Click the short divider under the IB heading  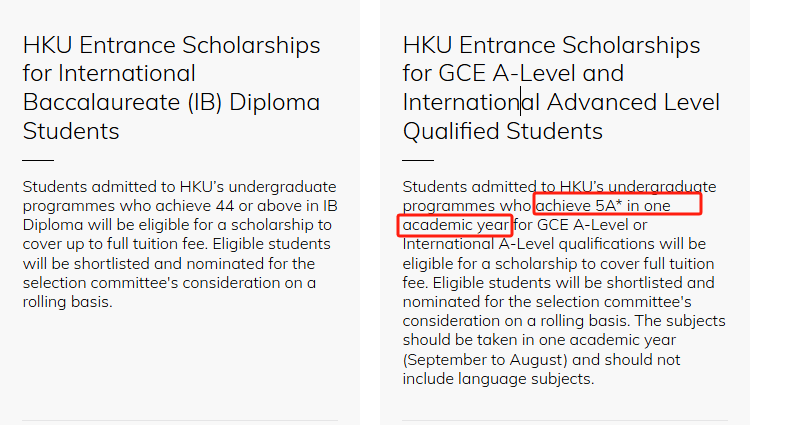coord(38,160)
